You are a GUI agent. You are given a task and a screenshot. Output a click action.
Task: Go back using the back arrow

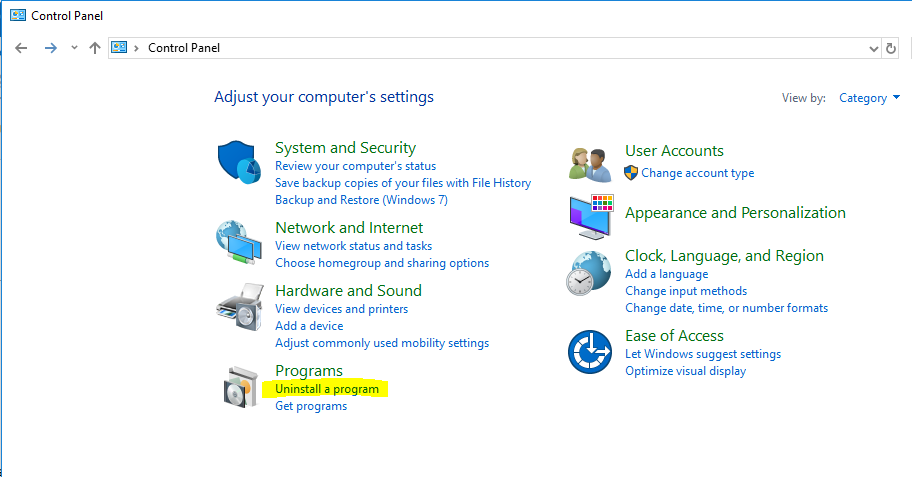click(21, 48)
